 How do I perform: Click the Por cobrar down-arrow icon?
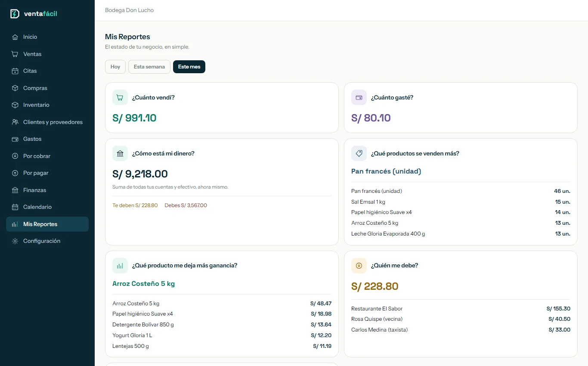(15, 156)
